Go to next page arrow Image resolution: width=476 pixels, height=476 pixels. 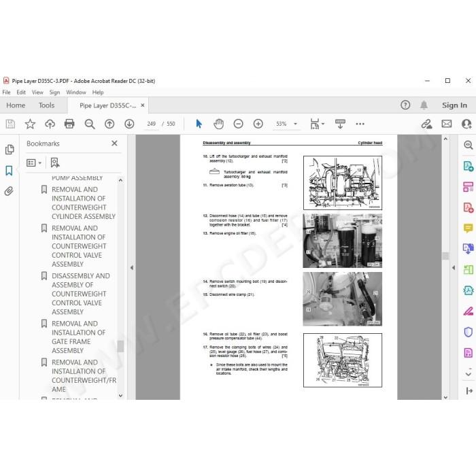coord(129,124)
